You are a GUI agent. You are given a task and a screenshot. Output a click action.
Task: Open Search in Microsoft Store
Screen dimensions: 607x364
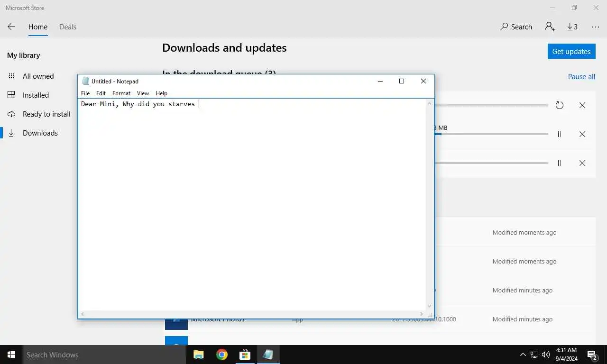(x=516, y=27)
